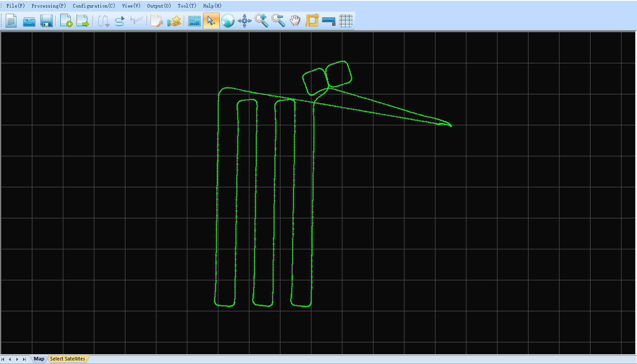The width and height of the screenshot is (637, 364).
Task: Expand the Output(O) menu
Action: pos(159,6)
